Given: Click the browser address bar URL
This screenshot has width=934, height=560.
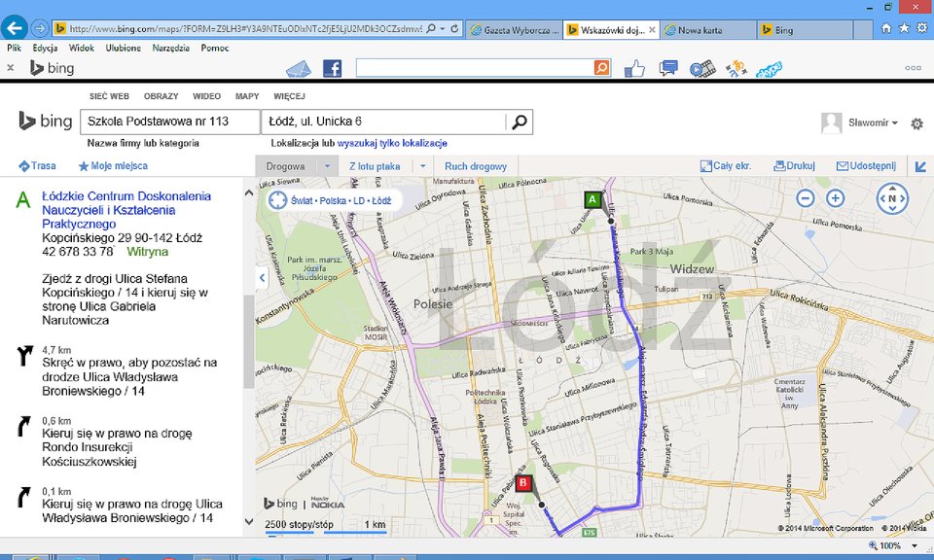Looking at the screenshot, I should click(x=245, y=28).
